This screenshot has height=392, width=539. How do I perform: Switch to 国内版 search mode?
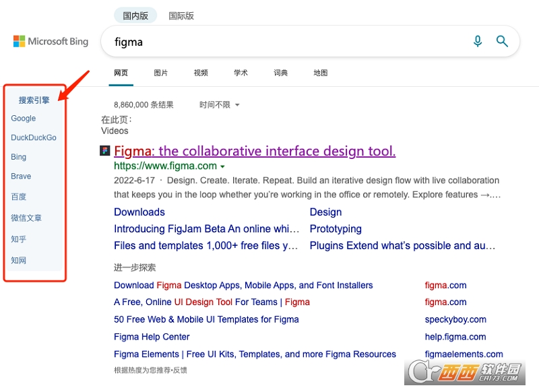135,15
